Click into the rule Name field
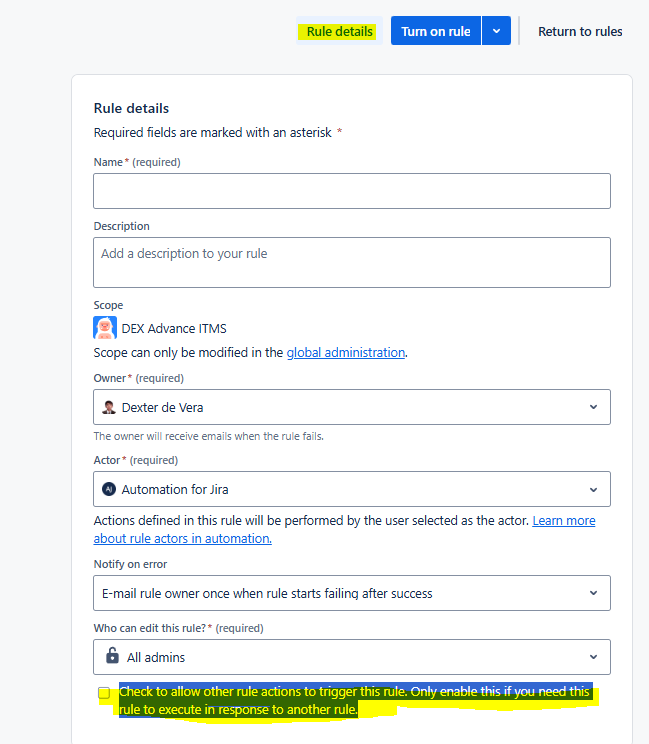This screenshot has height=744, width=649. tap(351, 191)
